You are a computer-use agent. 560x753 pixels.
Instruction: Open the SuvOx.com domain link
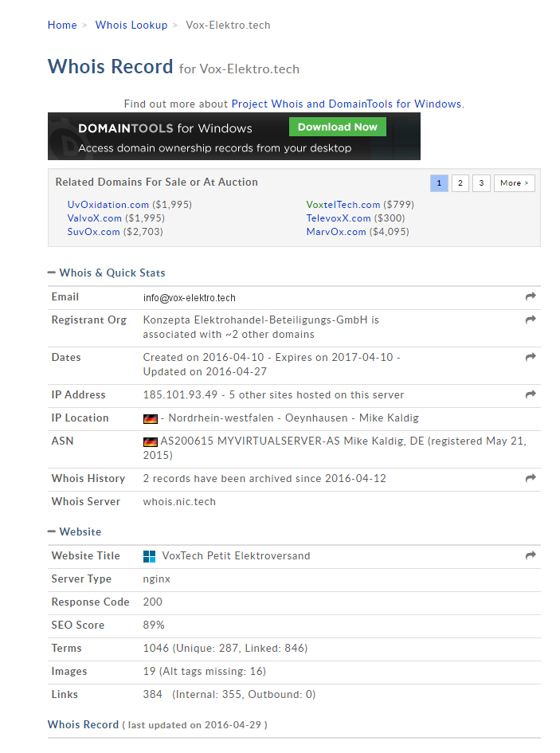point(94,231)
